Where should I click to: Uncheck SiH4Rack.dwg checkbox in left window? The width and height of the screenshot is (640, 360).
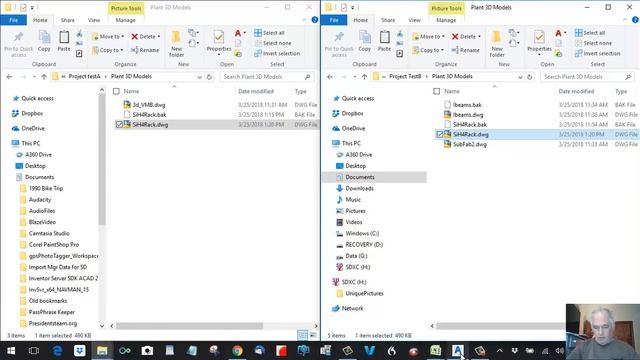[x=119, y=124]
